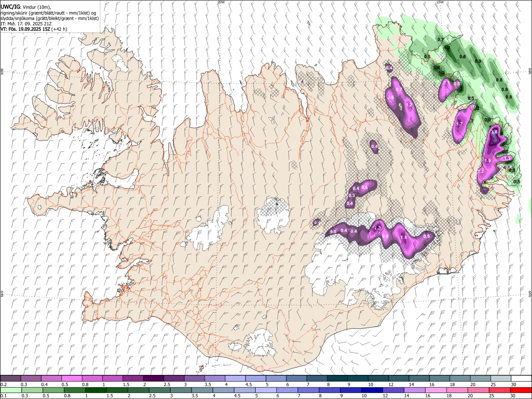Select the light pink 16 rain legend swatch
The width and height of the screenshot is (532, 399).
(436, 390)
